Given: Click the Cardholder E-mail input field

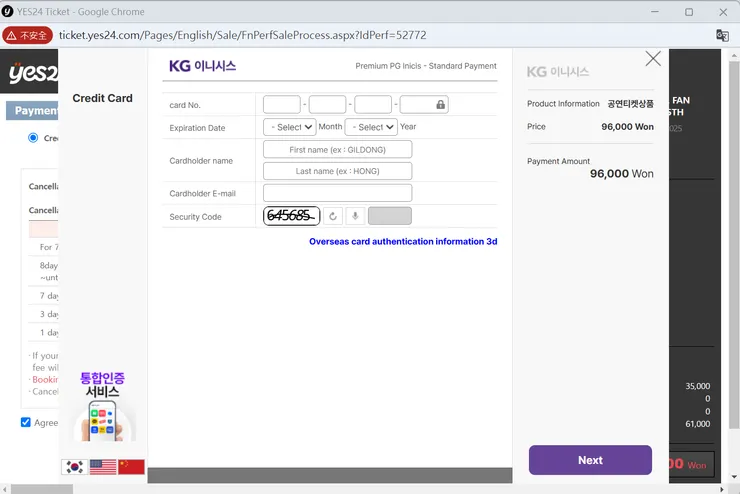Looking at the screenshot, I should 337,193.
